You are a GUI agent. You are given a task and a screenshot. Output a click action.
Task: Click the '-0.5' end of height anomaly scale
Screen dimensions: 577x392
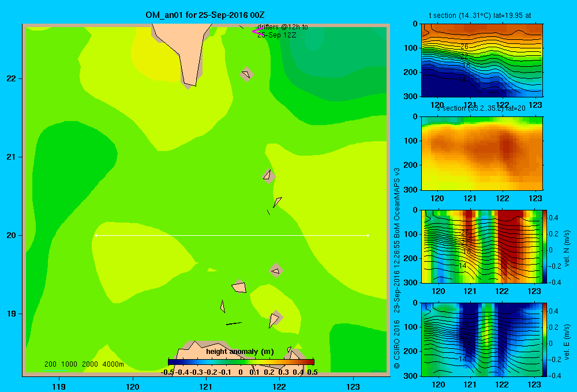click(167, 372)
